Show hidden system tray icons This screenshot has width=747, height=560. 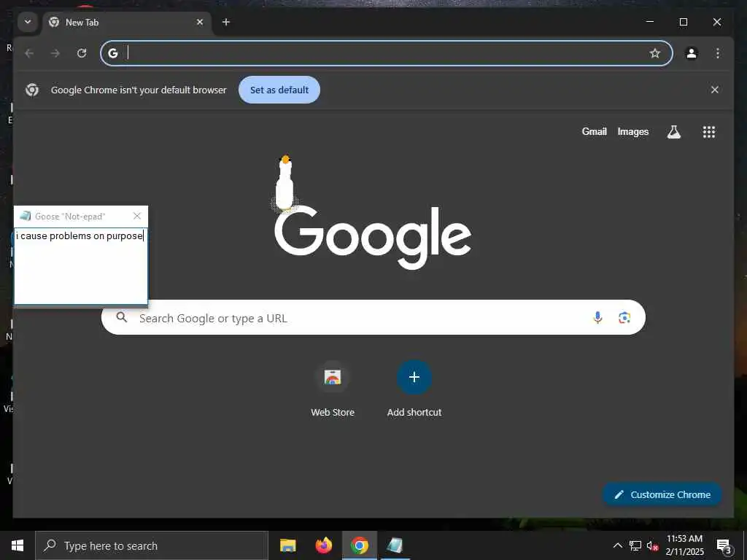coord(617,545)
